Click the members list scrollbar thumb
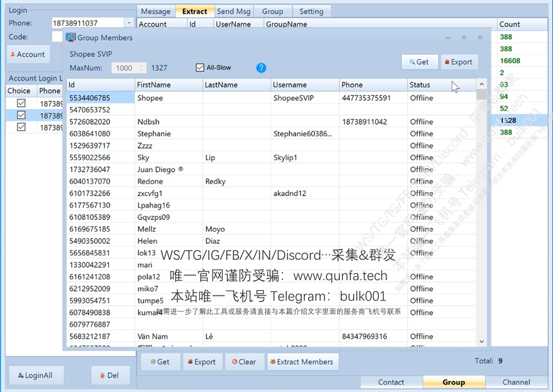 coord(481,95)
